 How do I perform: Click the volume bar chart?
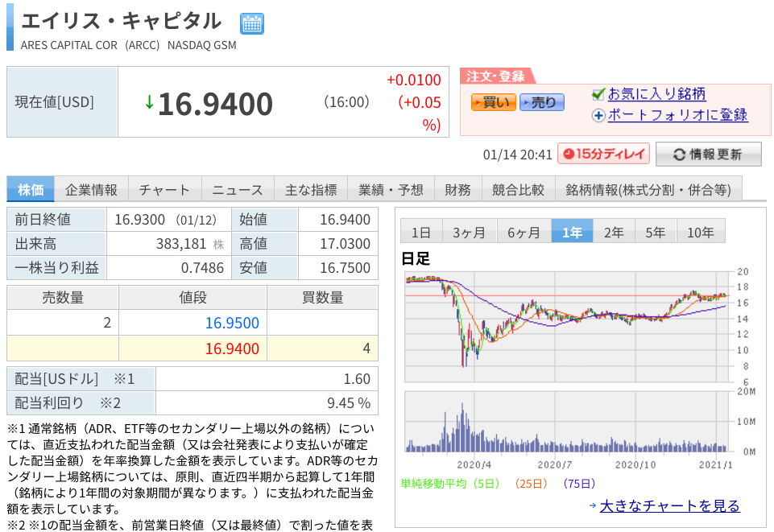[x=567, y=422]
